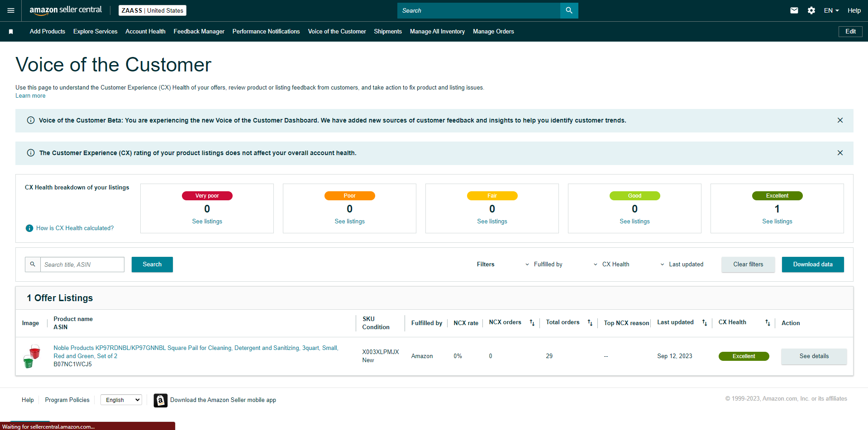This screenshot has height=430, width=868.
Task: Expand the Fulfilled by filter
Action: coord(544,265)
